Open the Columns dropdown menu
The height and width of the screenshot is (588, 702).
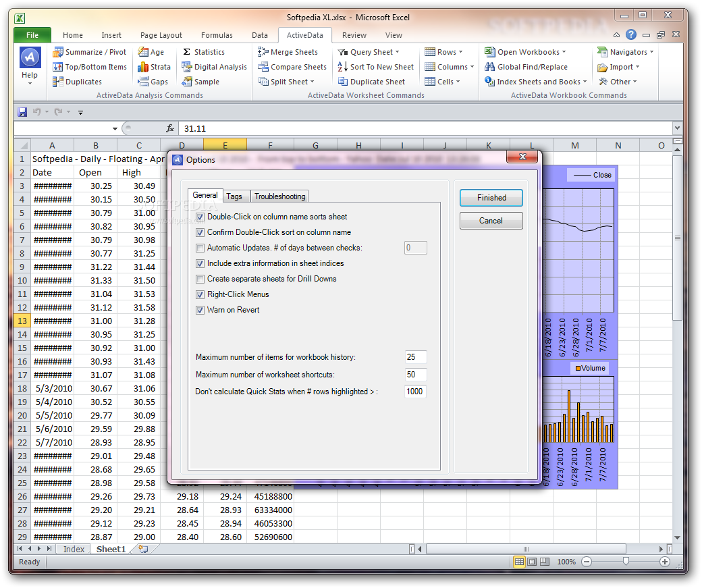point(450,67)
